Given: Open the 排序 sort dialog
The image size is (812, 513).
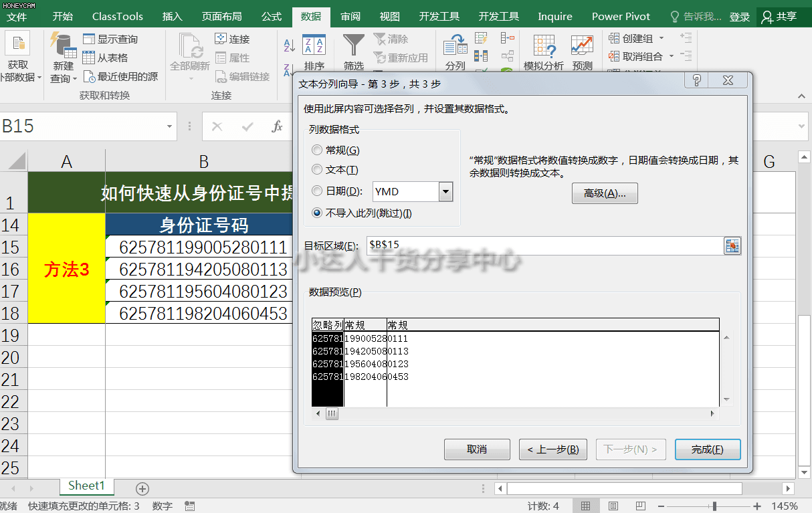Looking at the screenshot, I should coord(314,52).
